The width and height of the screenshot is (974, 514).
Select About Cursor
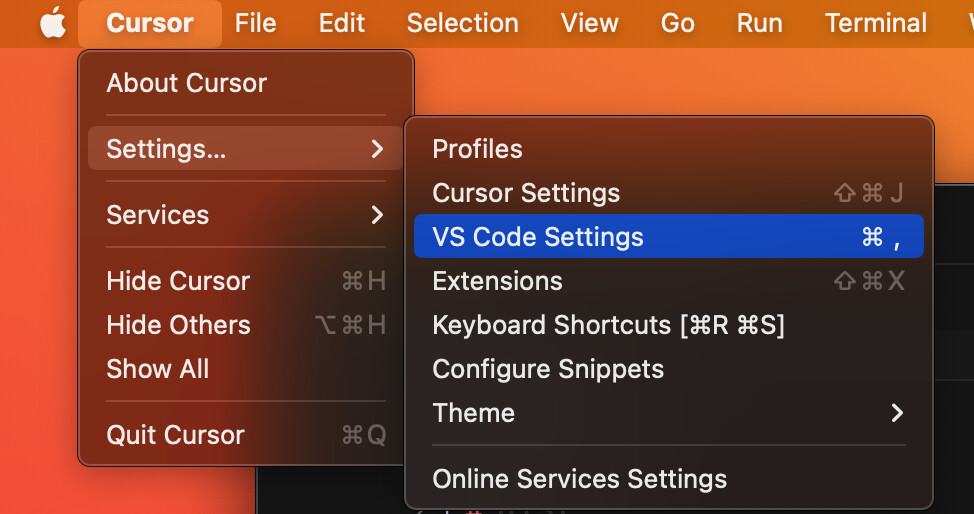pos(187,83)
